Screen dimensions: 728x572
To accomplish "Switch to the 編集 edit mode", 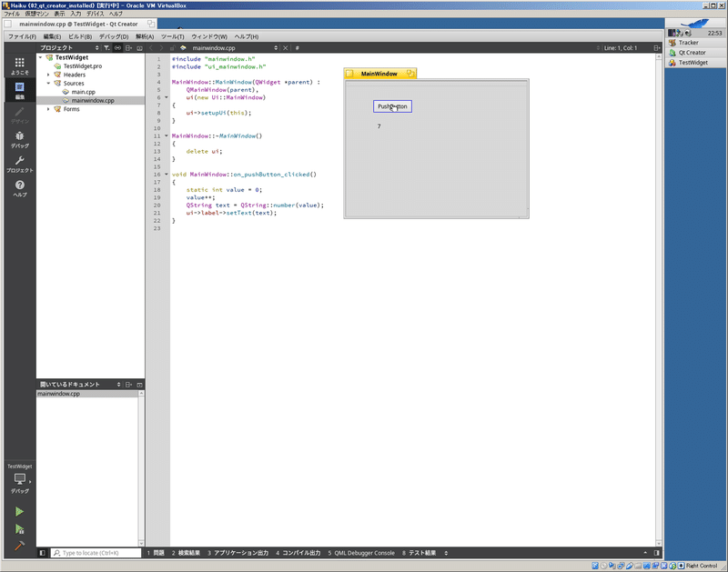I will pyautogui.click(x=19, y=90).
